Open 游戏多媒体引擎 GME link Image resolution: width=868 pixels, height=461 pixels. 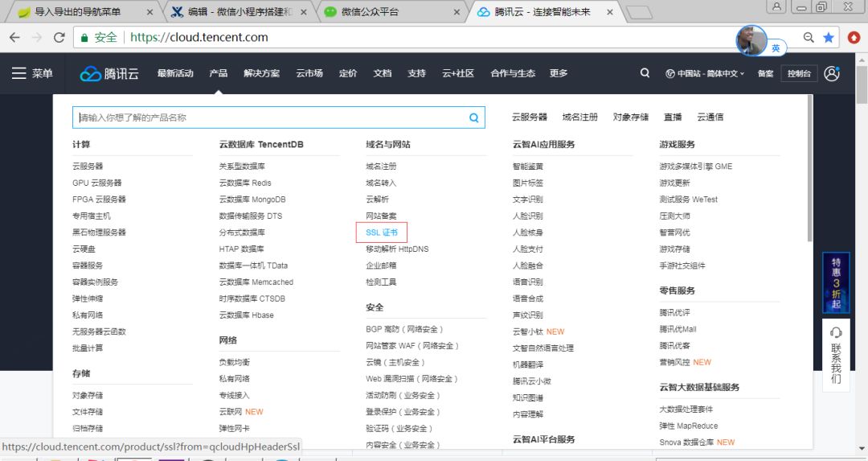(x=695, y=167)
